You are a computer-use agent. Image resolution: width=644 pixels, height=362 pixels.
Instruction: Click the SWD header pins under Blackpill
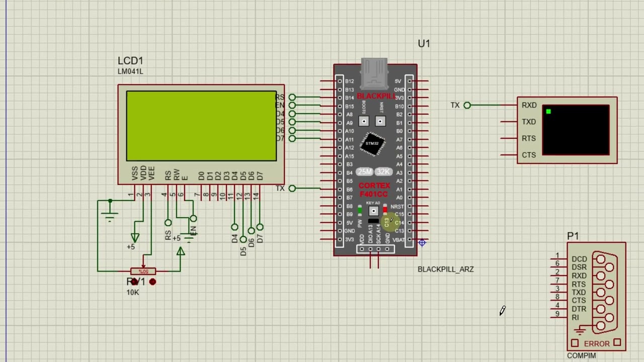coord(374,249)
